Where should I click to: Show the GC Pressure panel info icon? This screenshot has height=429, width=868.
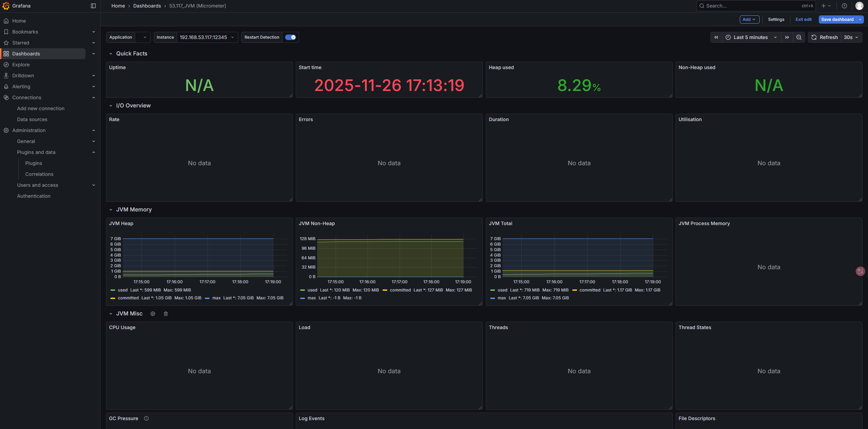pyautogui.click(x=146, y=418)
